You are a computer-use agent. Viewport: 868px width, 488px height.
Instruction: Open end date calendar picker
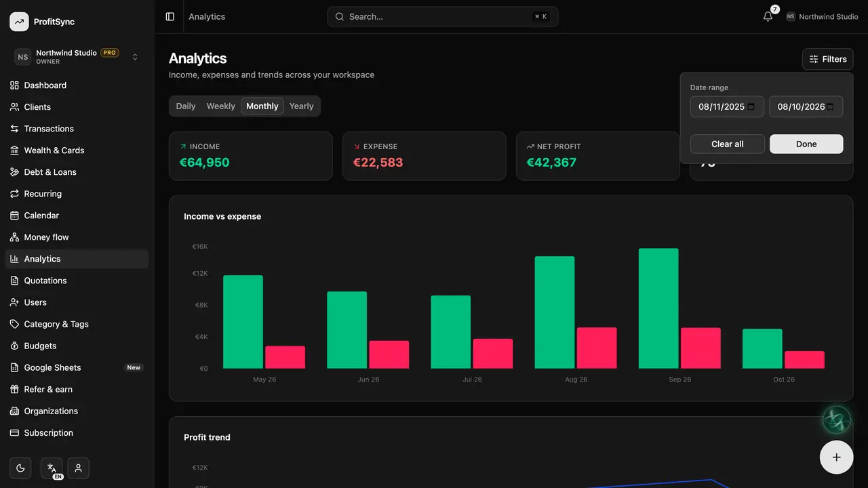(830, 106)
